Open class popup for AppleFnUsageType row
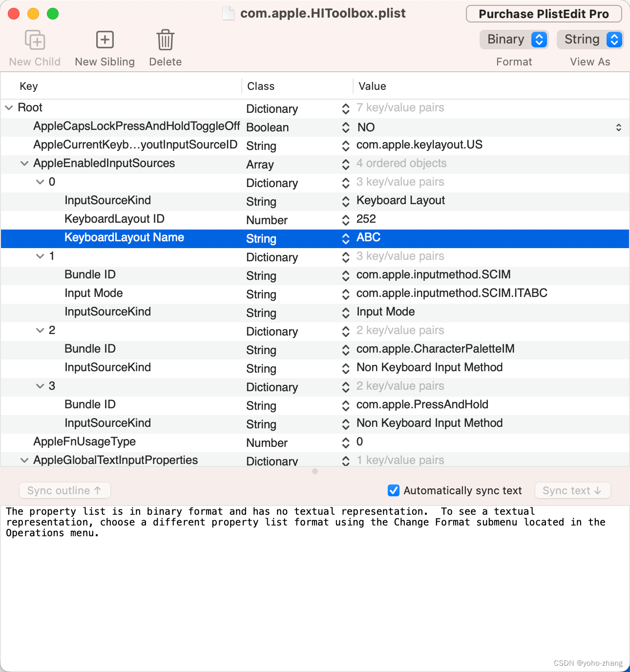Viewport: 630px width, 672px height. click(x=346, y=442)
